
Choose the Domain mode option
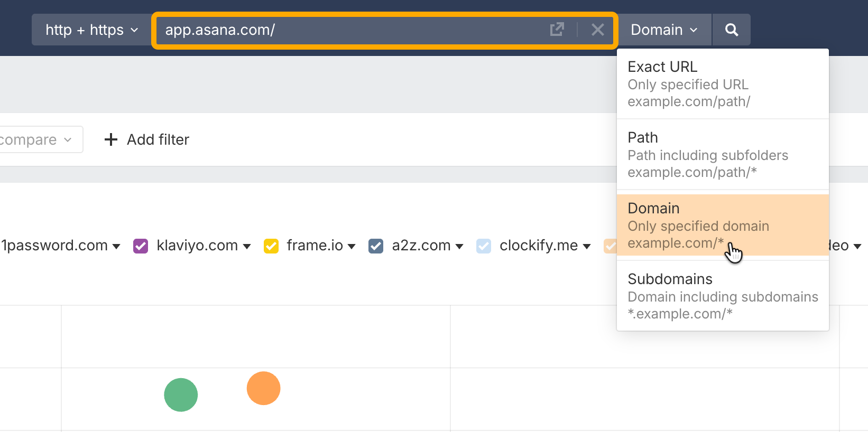(723, 225)
